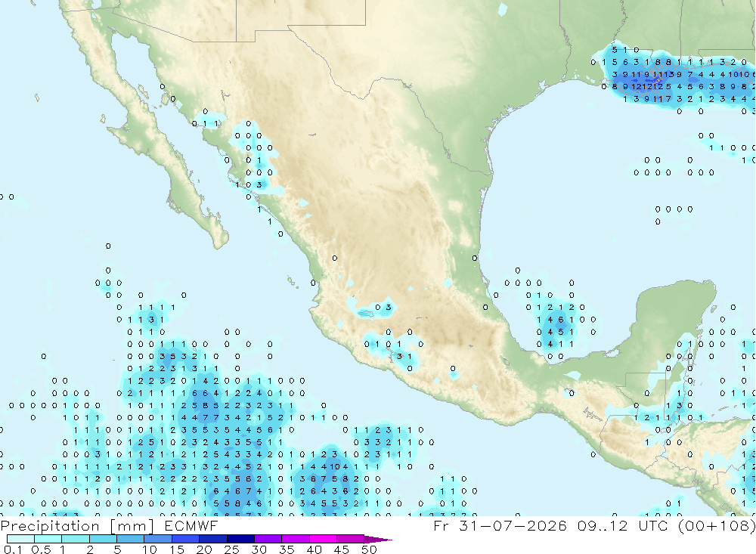Click the '45' legend scale label

pyautogui.click(x=342, y=549)
